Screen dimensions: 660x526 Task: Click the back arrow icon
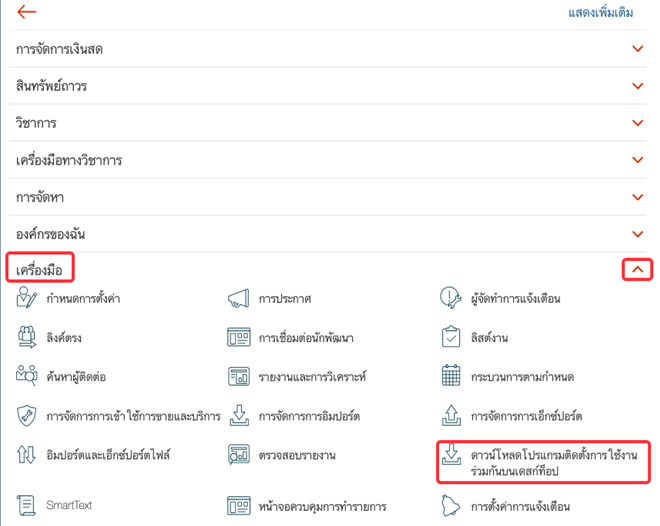coord(26,12)
